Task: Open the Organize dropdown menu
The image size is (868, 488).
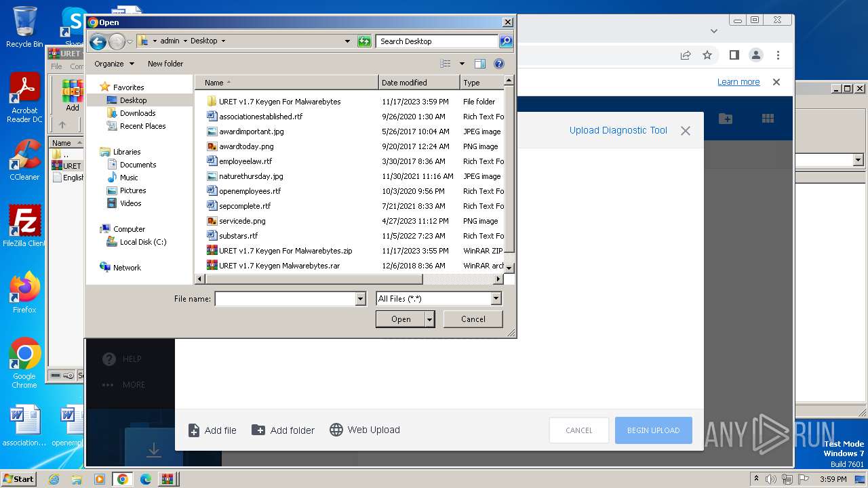Action: pos(114,64)
